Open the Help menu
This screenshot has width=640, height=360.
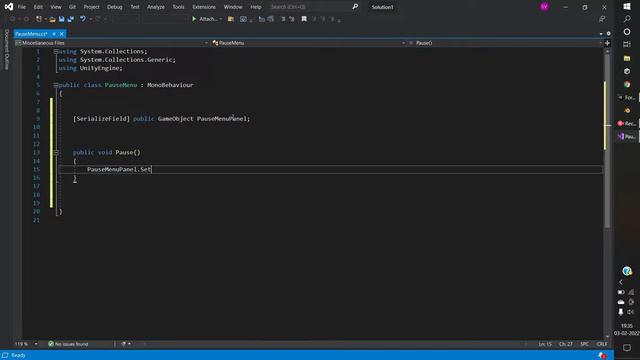tap(256, 7)
